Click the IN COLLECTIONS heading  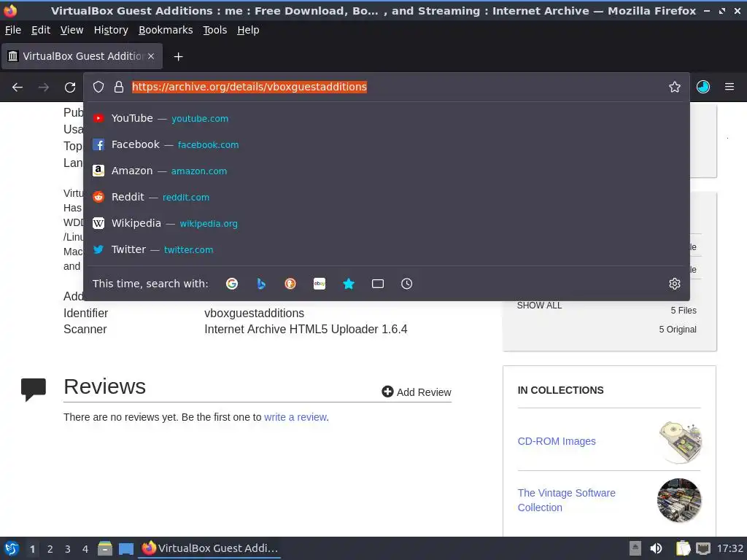561,391
